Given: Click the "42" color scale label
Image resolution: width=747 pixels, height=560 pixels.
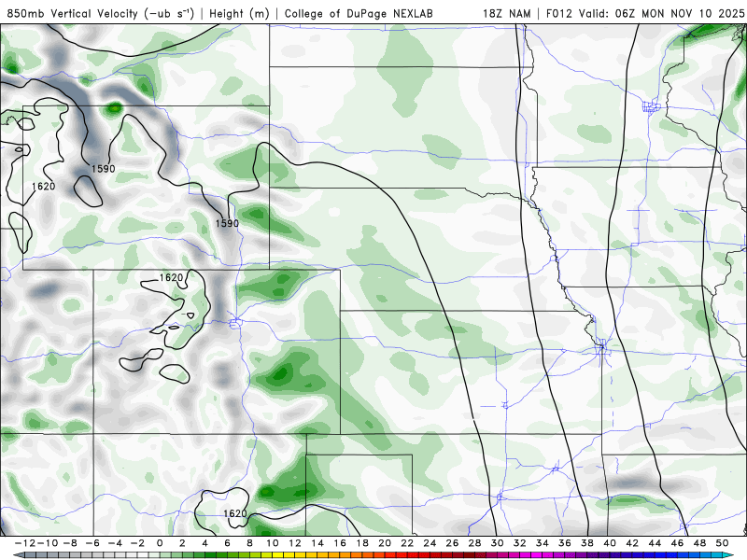Looking at the screenshot, I should 632,543.
